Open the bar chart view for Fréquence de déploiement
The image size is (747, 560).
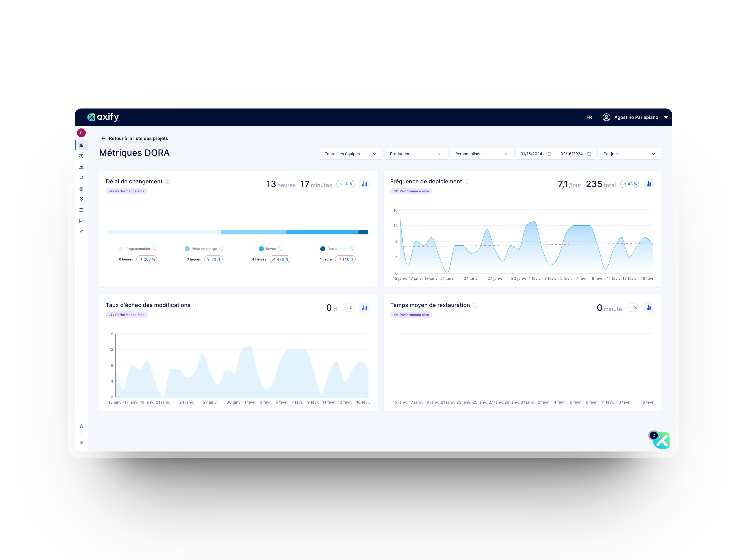649,184
